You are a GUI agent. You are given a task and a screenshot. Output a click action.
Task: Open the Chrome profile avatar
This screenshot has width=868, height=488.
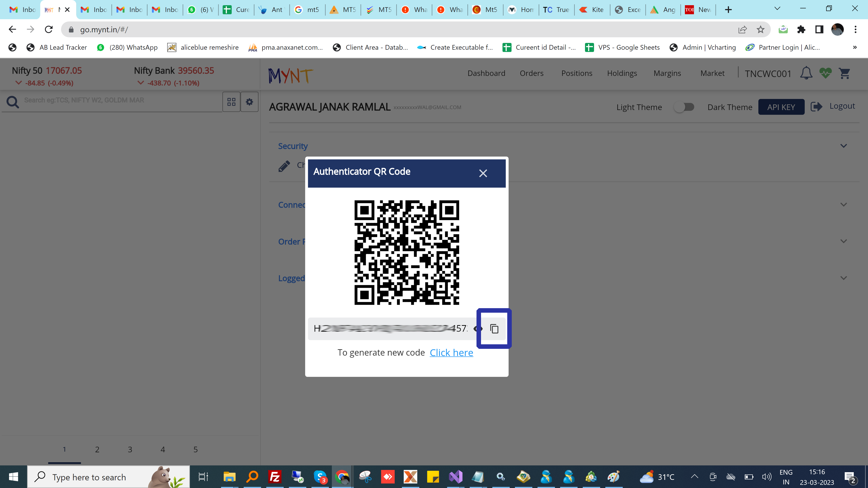coord(837,30)
